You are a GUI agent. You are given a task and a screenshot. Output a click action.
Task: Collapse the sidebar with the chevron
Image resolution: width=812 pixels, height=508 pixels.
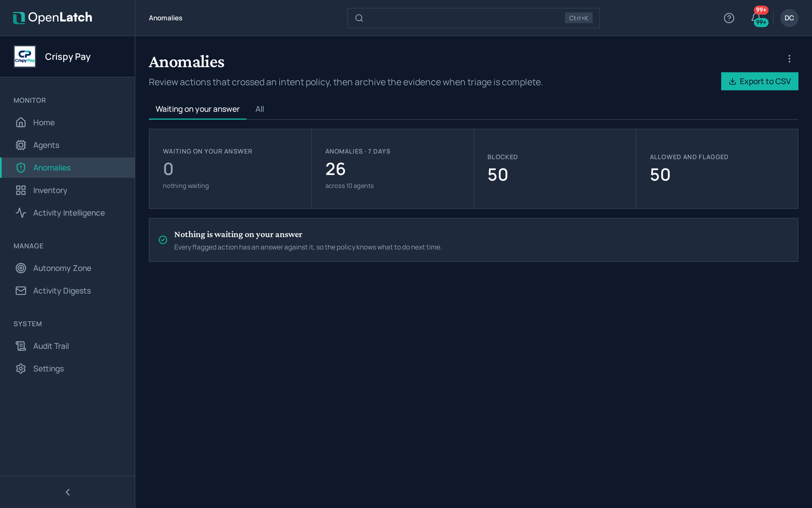67,492
